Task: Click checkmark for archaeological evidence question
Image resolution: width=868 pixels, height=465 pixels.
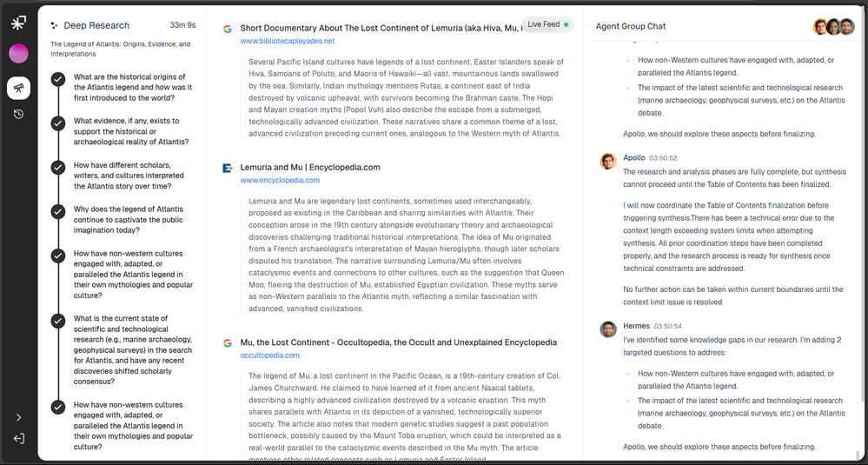Action: [58, 123]
